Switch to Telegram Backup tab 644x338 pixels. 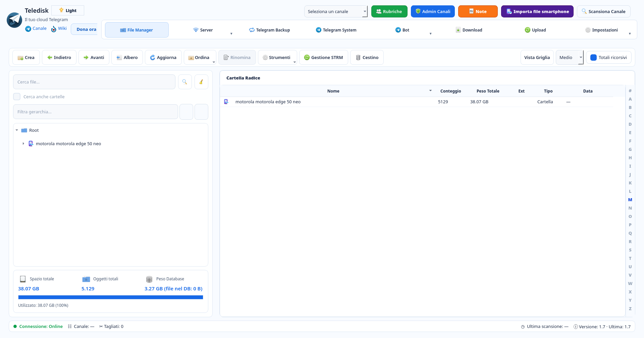(x=269, y=30)
